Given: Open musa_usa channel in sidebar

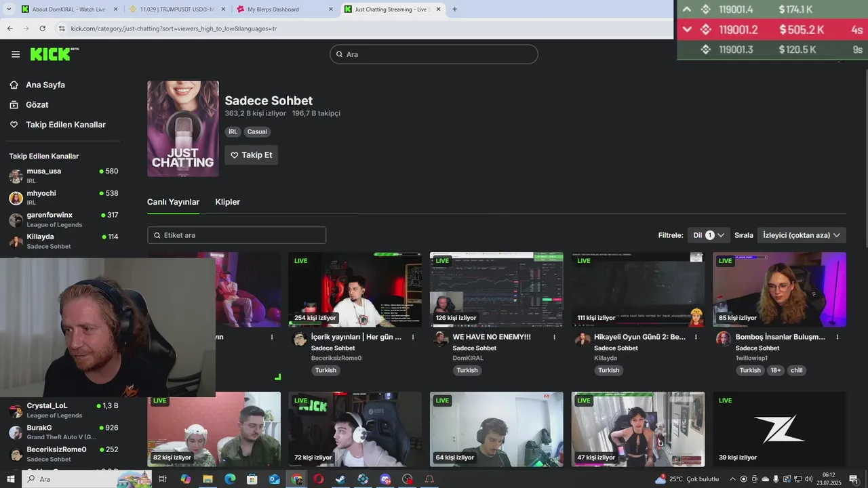Looking at the screenshot, I should pos(63,176).
